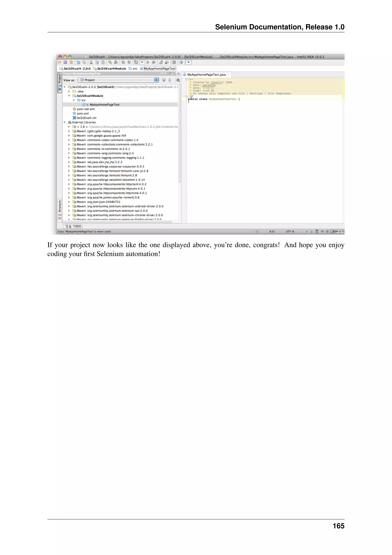The height and width of the screenshot is (555, 392).
Task: Open the 1: Project tool window tab
Action: click(x=59, y=82)
